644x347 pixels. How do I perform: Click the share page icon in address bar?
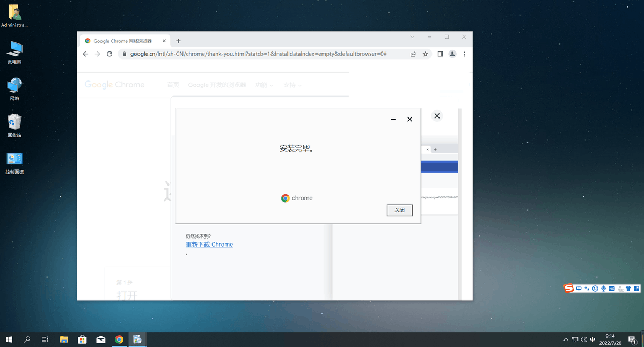pyautogui.click(x=413, y=54)
